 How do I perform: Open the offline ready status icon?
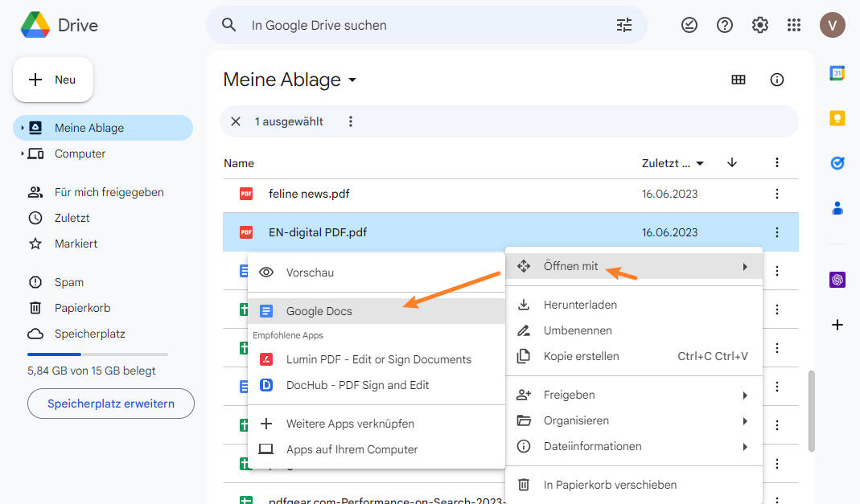point(689,25)
